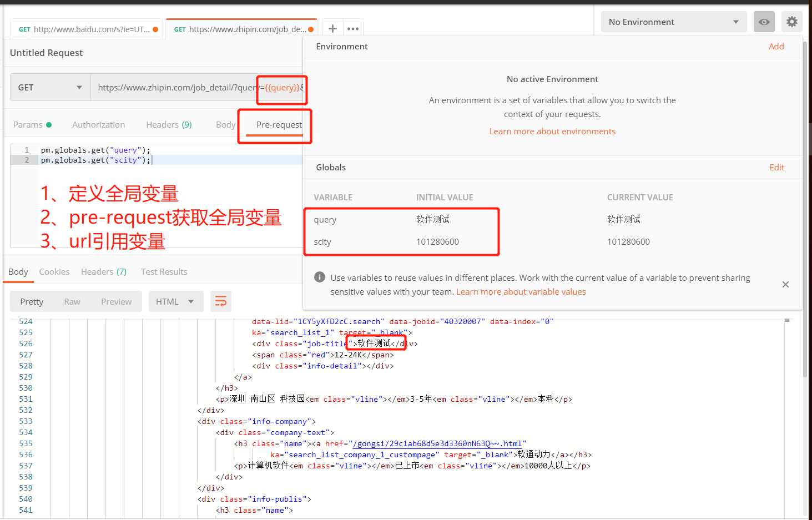Viewport: 812px width, 520px height.
Task: Switch to baidu.com request tab
Action: click(x=87, y=29)
